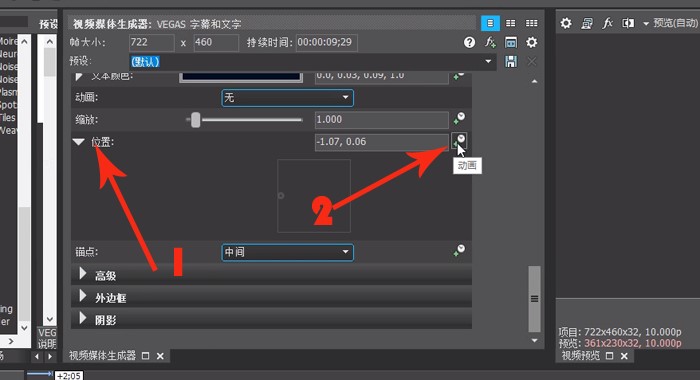The width and height of the screenshot is (700, 380).
Task: Select the Spot item in plug-in list
Action: [8, 105]
